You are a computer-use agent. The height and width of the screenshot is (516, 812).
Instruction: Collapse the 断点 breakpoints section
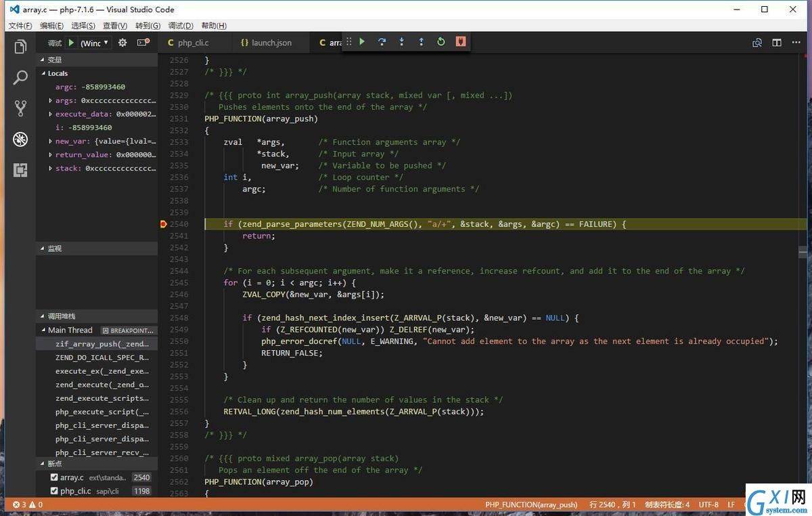tap(97, 464)
